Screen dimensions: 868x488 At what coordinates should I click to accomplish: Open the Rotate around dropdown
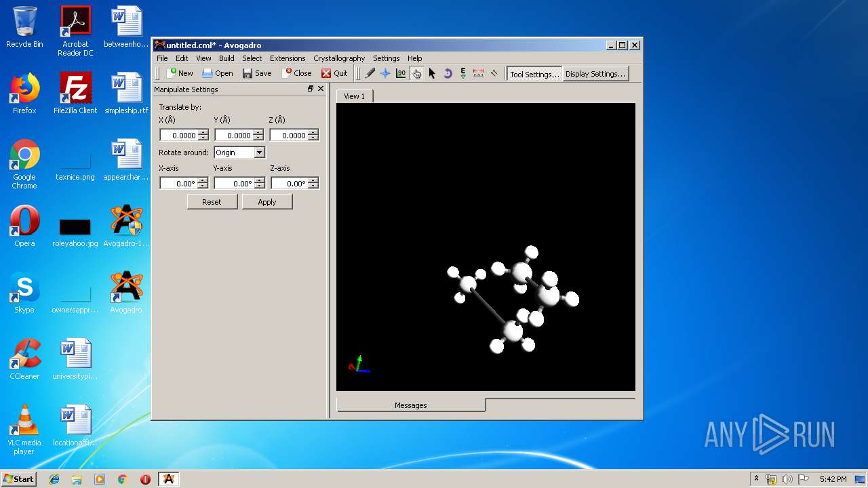(x=239, y=152)
